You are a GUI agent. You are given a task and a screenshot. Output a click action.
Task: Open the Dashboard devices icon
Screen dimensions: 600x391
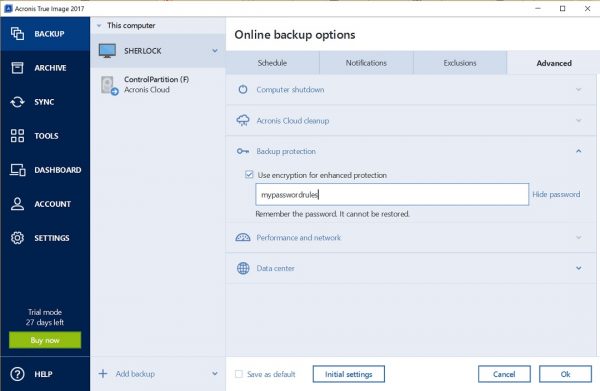(x=18, y=170)
